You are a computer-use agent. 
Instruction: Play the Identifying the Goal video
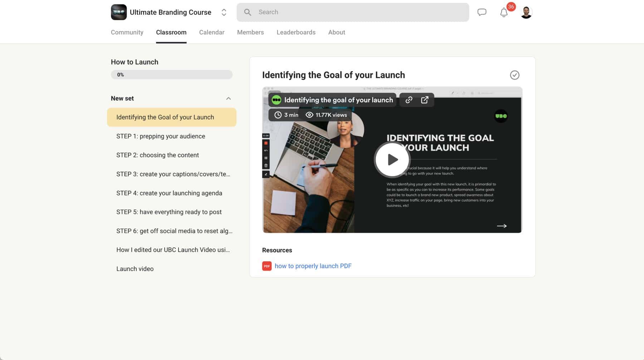[392, 159]
